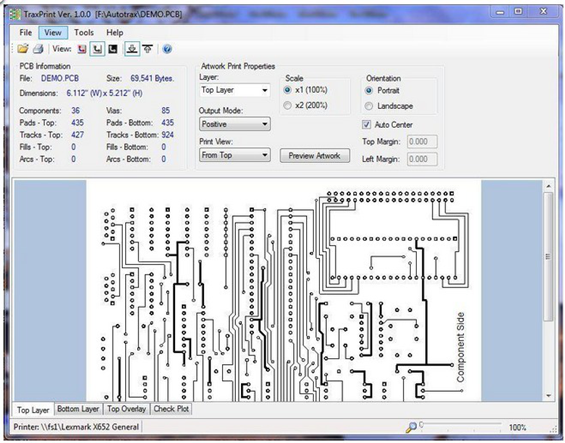Switch to the Bottom Layer tab

[x=78, y=409]
